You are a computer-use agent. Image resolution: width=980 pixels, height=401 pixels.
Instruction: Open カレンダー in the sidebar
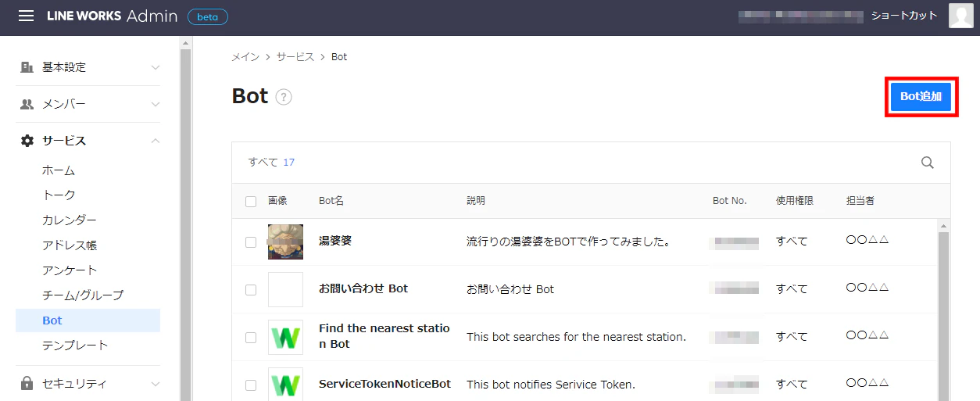(70, 220)
